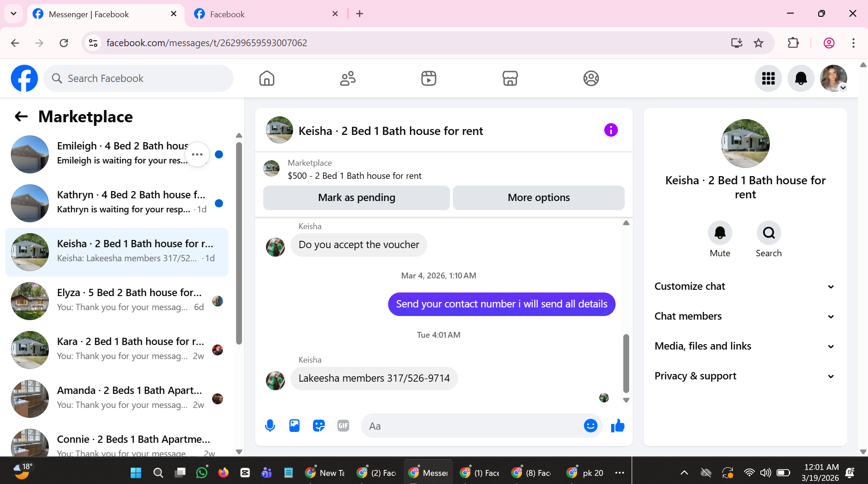868x484 pixels.
Task: Expand the Customize chat section
Action: pyautogui.click(x=744, y=286)
